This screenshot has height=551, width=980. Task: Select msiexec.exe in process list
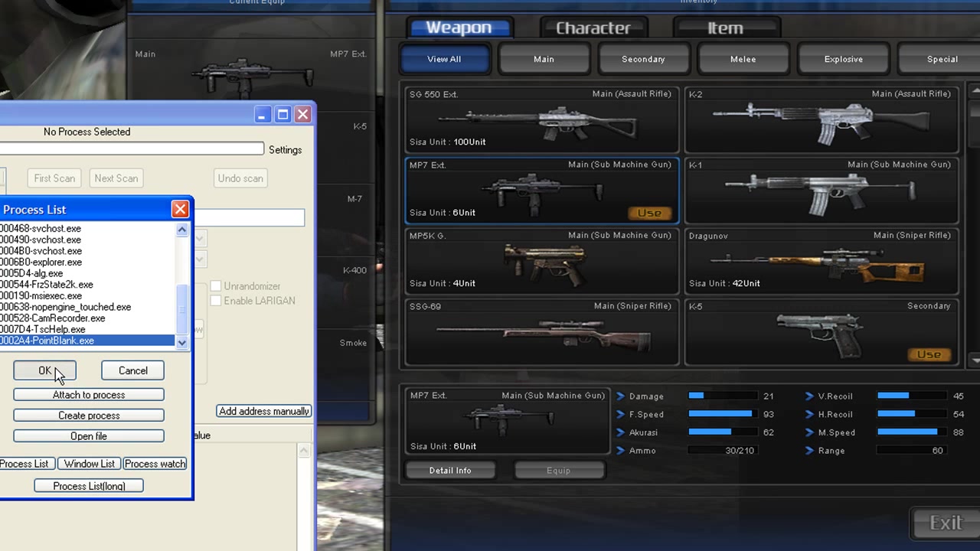coord(87,295)
